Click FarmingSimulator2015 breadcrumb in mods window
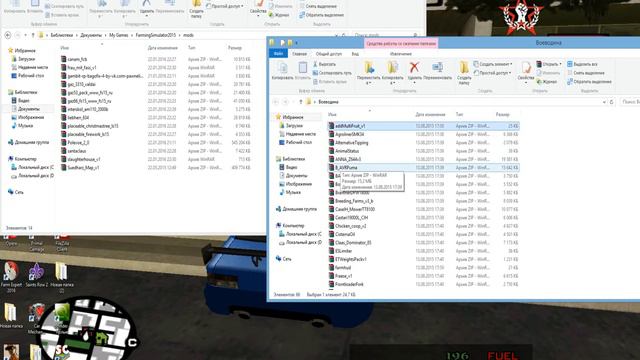 tap(156, 36)
